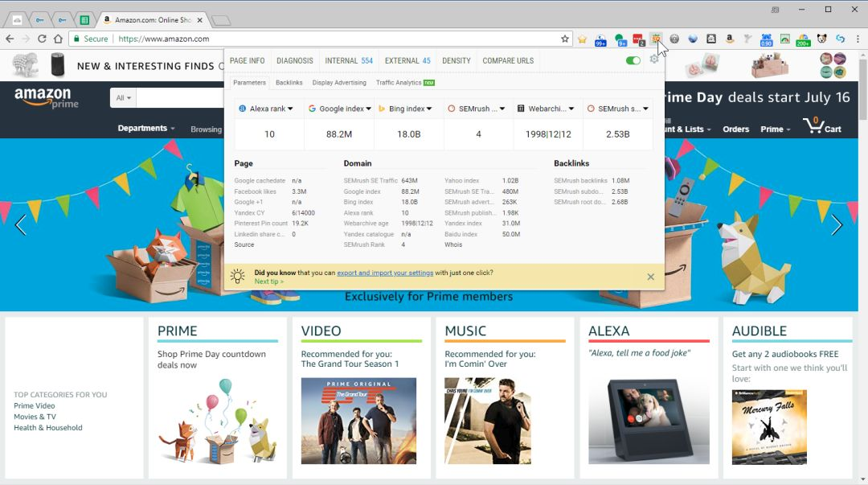Image resolution: width=868 pixels, height=485 pixels.
Task: Click the address bar URL
Action: (164, 39)
